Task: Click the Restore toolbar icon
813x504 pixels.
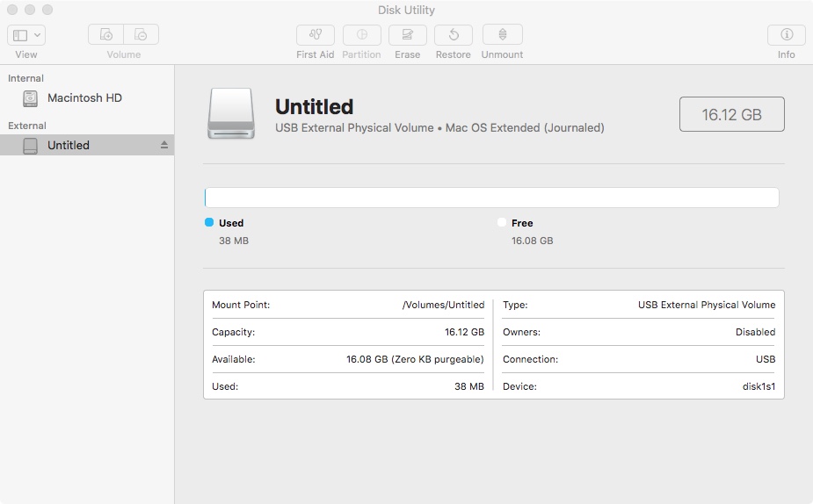Action: tap(454, 35)
